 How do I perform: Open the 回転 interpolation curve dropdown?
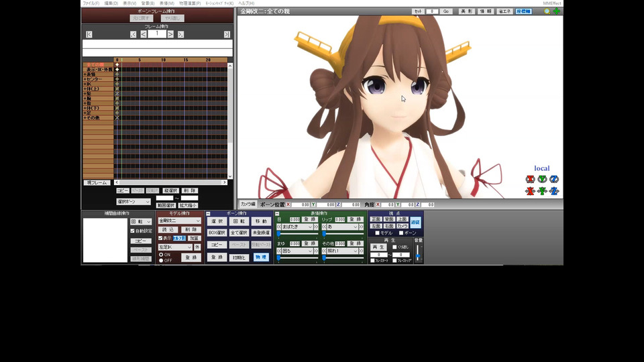point(141,222)
